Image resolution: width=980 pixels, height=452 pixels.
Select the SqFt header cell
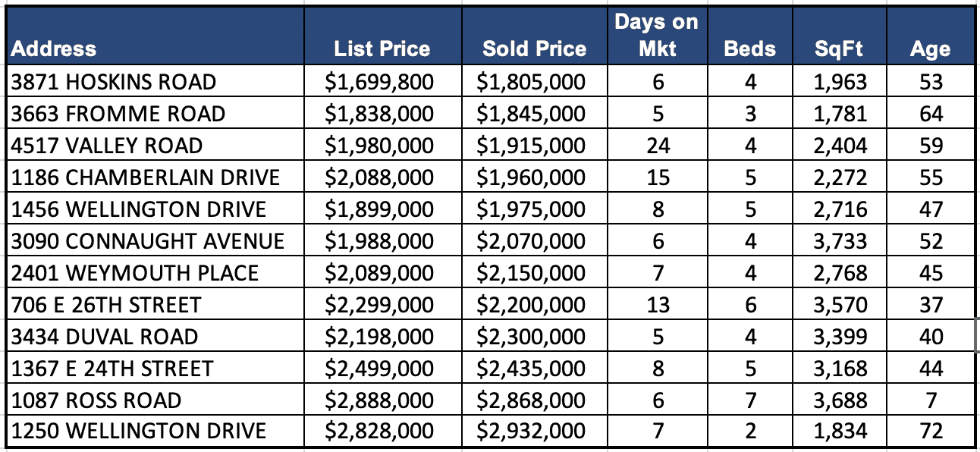coord(839,49)
